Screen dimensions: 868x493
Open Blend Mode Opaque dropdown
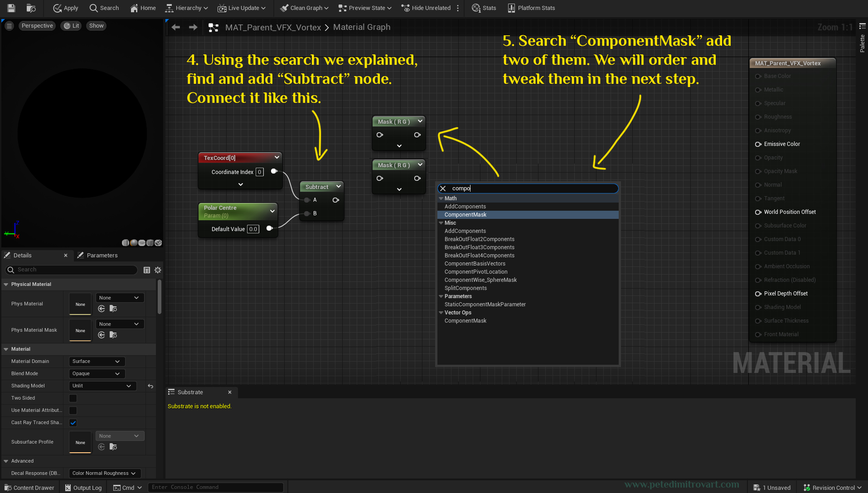coord(97,373)
